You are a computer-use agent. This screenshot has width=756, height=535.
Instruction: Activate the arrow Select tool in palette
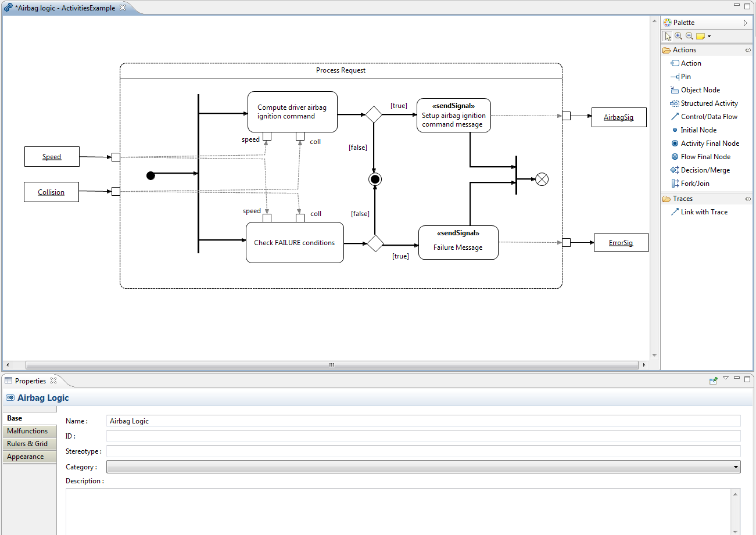click(668, 36)
